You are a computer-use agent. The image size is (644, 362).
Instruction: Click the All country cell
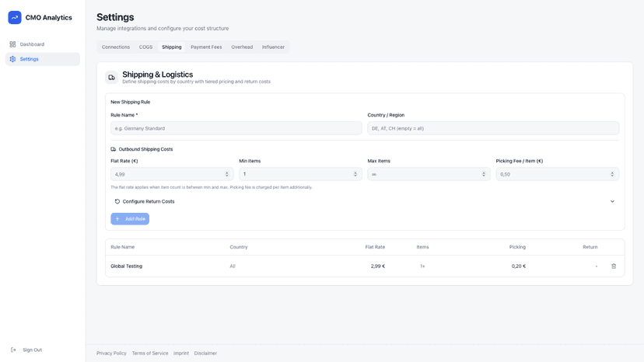click(233, 266)
